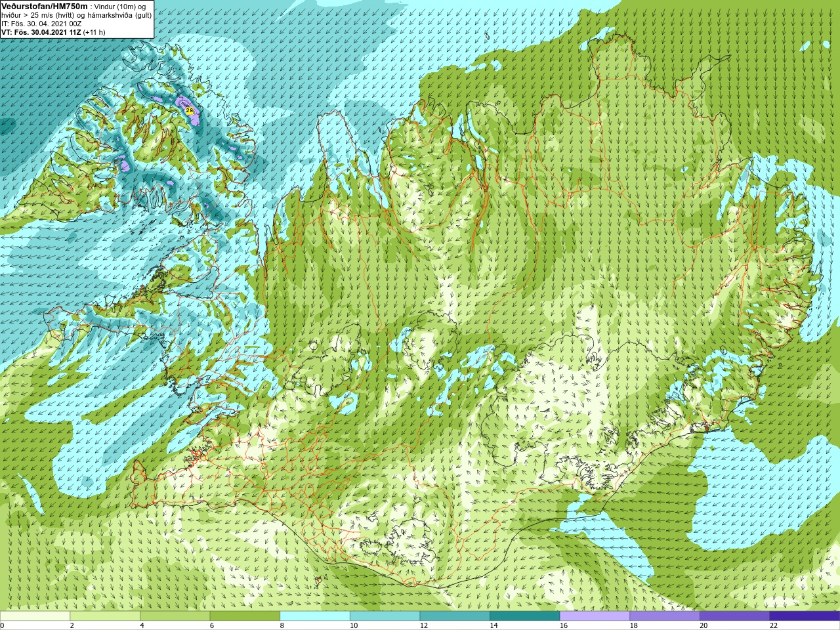Click the 'Vindur (10m) og' label

(x=120, y=7)
